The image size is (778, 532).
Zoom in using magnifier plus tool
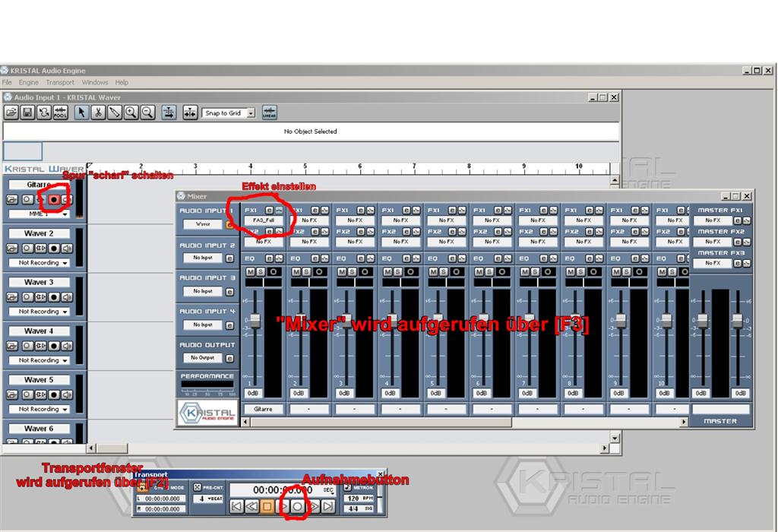click(131, 113)
